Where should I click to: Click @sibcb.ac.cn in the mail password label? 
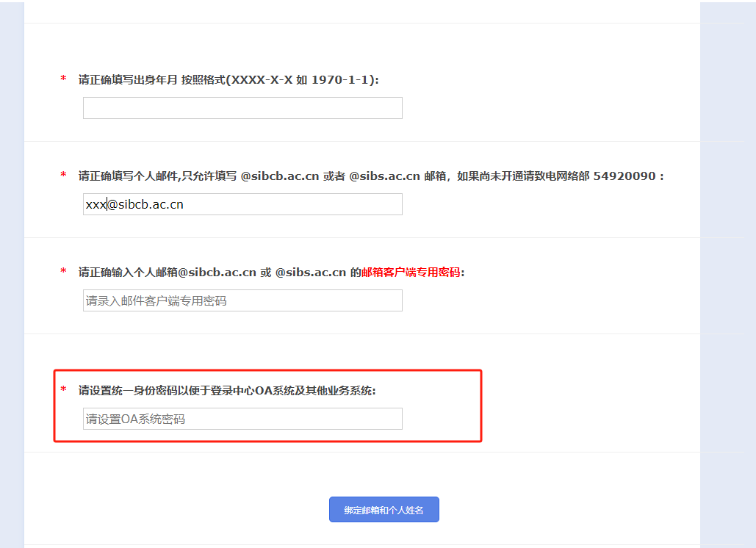click(216, 273)
